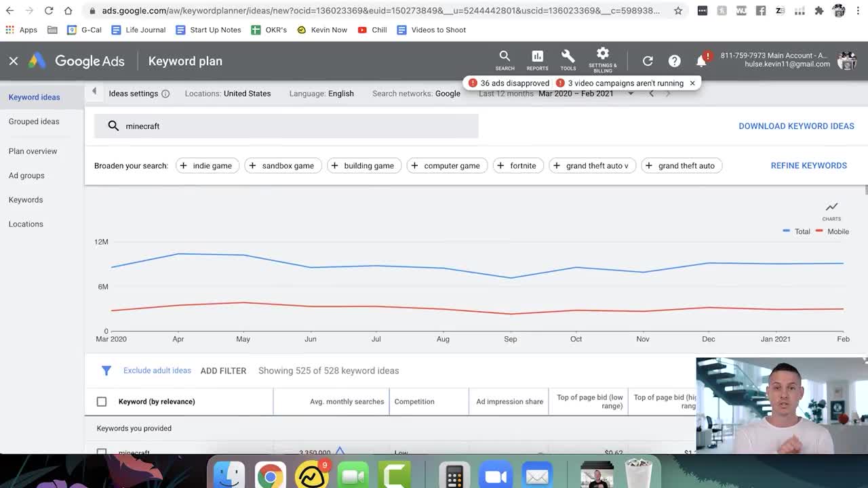Open the date range dropdown arrow
This screenshot has width=868, height=488.
click(x=631, y=94)
